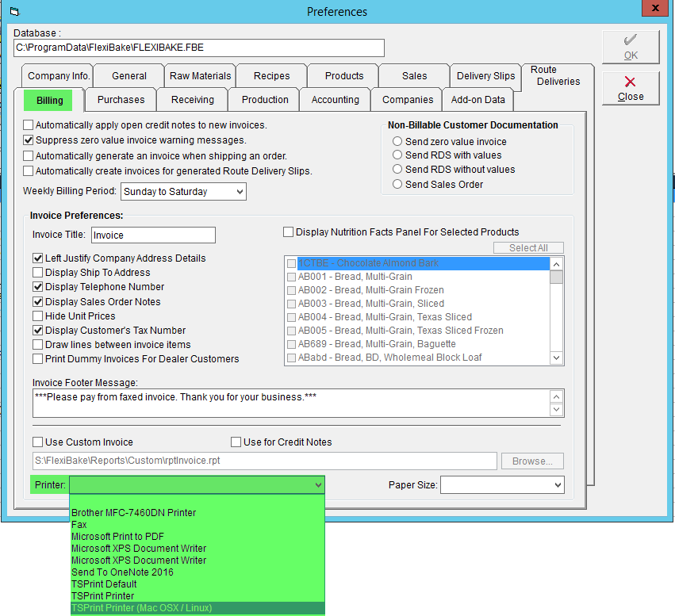Open Receiving tab
This screenshot has width=675, height=616.
(x=193, y=100)
